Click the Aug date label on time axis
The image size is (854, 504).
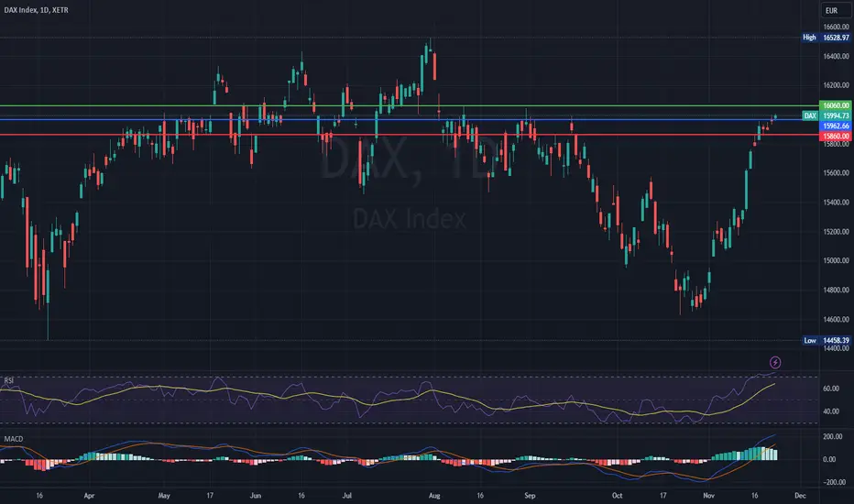[x=434, y=496]
